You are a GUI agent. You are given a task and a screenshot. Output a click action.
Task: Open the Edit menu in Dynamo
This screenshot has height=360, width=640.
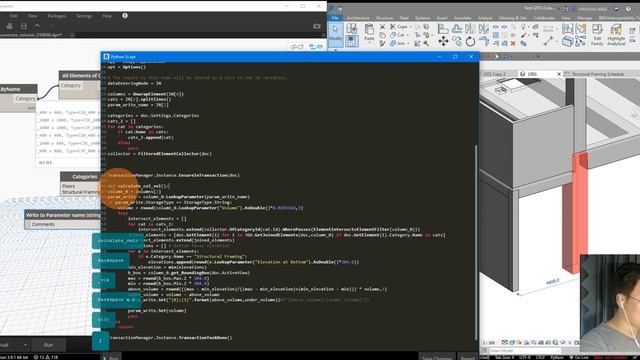[x=14, y=16]
